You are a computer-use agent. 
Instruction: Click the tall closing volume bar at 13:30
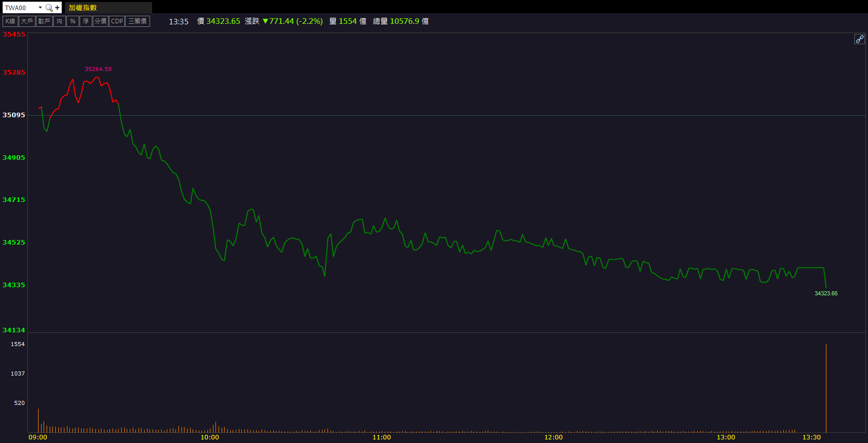point(826,388)
